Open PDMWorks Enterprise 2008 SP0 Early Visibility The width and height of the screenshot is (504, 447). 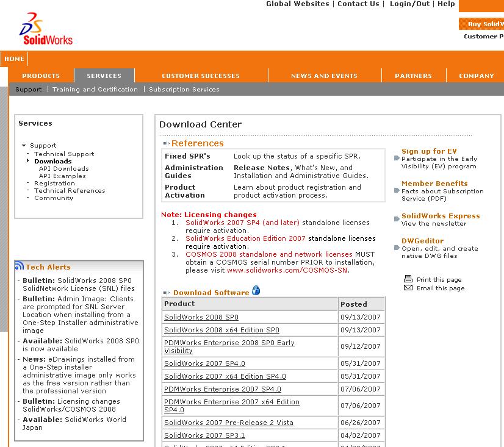(229, 347)
